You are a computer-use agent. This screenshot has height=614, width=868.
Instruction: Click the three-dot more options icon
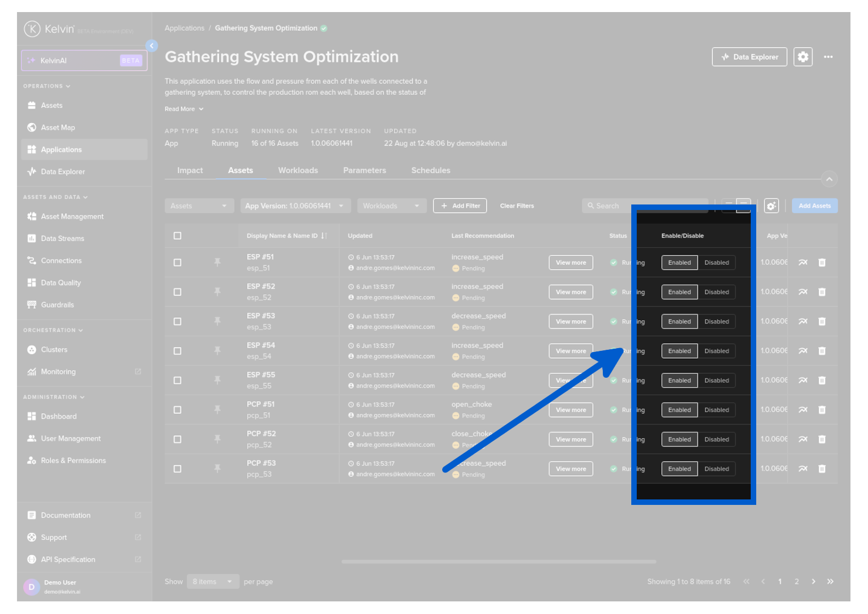(x=828, y=57)
